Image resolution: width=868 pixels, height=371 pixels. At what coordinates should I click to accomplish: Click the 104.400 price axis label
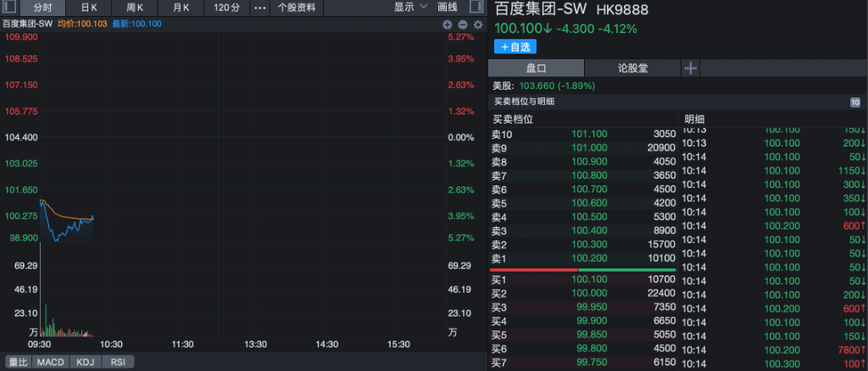(x=20, y=137)
